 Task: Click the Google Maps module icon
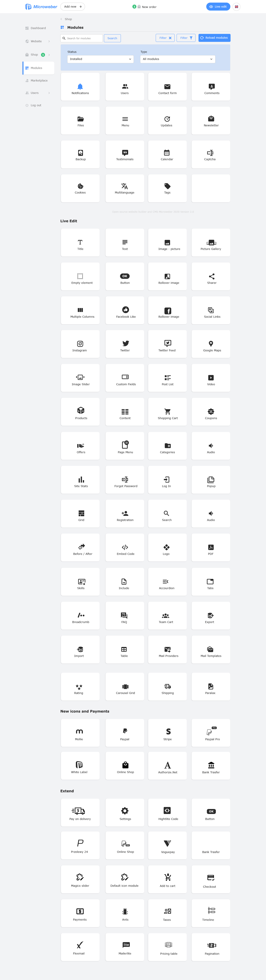point(211,344)
